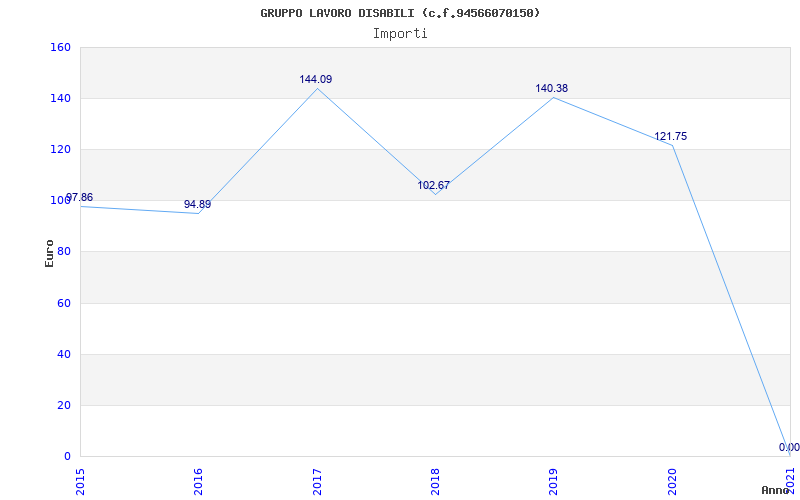The height and width of the screenshot is (500, 800).
Task: Click the 20 y-axis tick label
Action: point(63,405)
